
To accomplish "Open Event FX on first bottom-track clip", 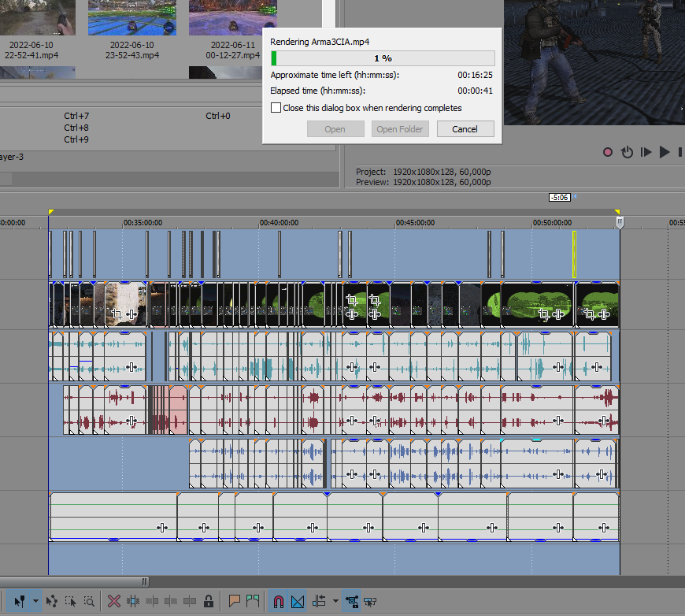I will tap(162, 528).
